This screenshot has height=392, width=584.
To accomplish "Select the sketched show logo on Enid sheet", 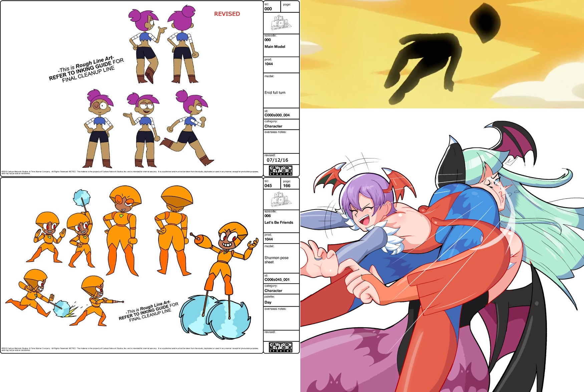I will 281,23.
